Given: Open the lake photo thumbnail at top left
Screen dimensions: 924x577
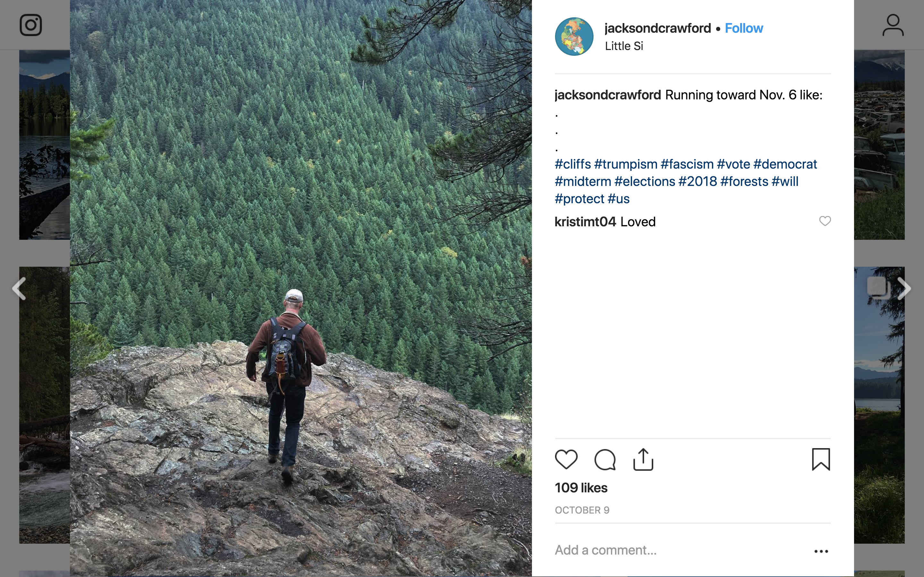Looking at the screenshot, I should click(x=45, y=145).
